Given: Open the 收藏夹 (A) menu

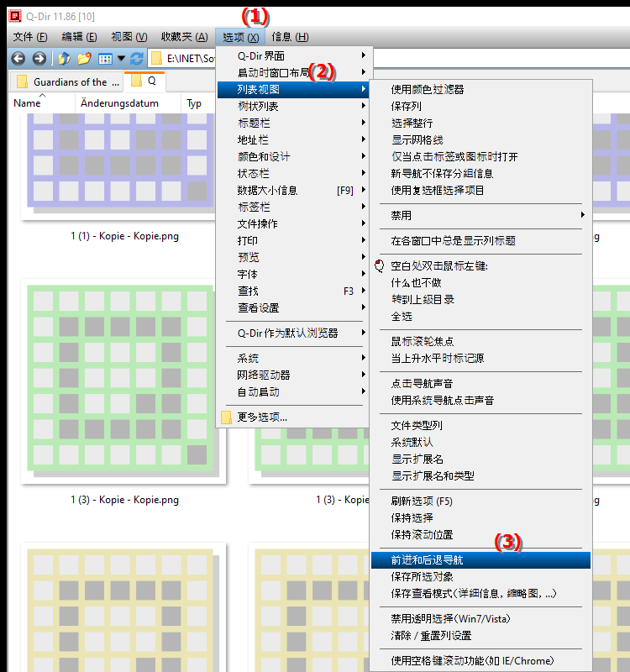Looking at the screenshot, I should pos(184,37).
